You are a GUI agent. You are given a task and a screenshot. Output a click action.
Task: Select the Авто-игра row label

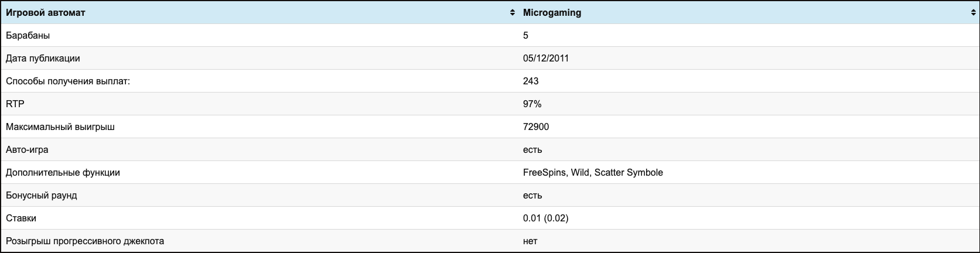pyautogui.click(x=27, y=149)
